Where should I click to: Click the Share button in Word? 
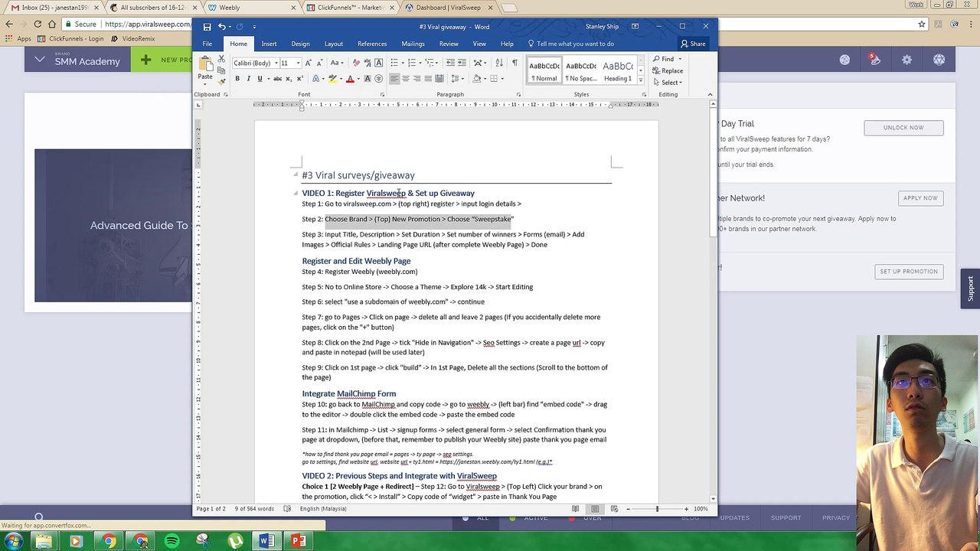coord(693,44)
